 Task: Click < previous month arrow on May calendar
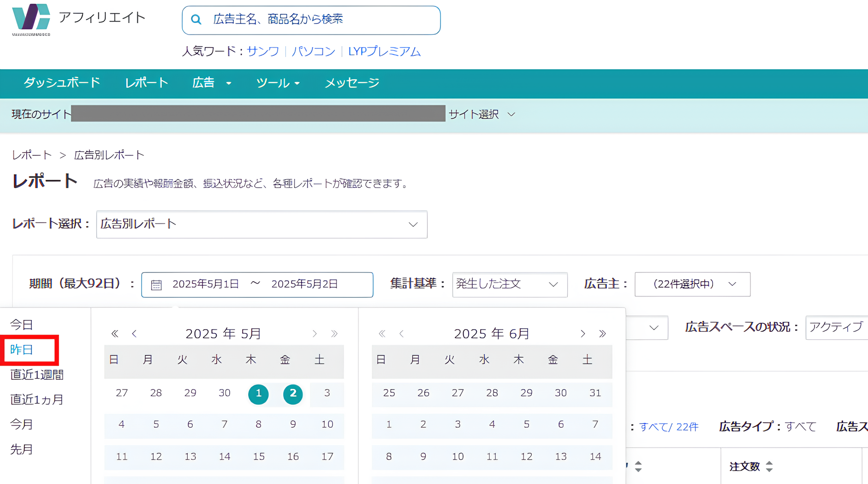coord(134,333)
